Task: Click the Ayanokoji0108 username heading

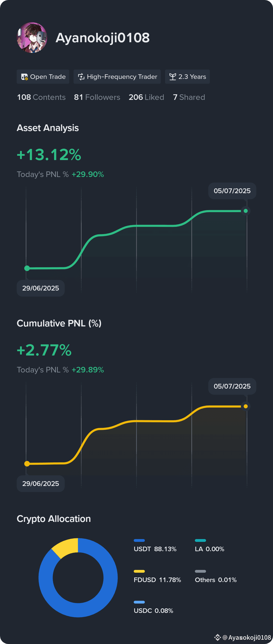Action: [x=103, y=38]
